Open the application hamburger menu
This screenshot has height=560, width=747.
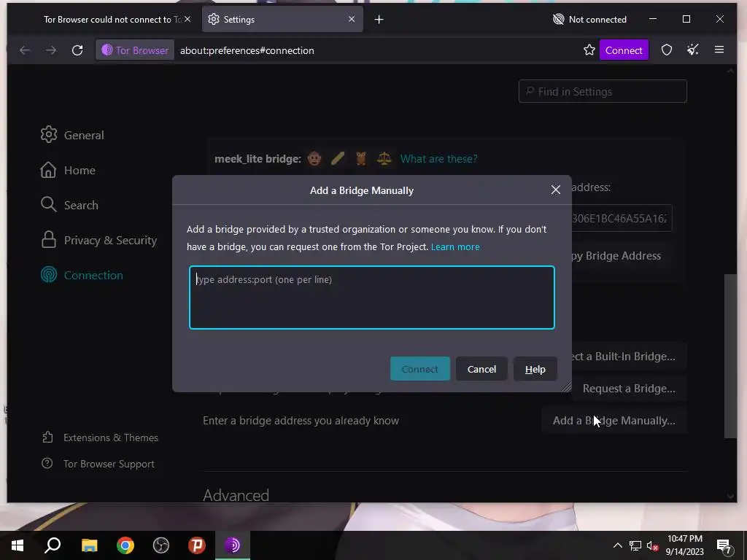(x=719, y=50)
